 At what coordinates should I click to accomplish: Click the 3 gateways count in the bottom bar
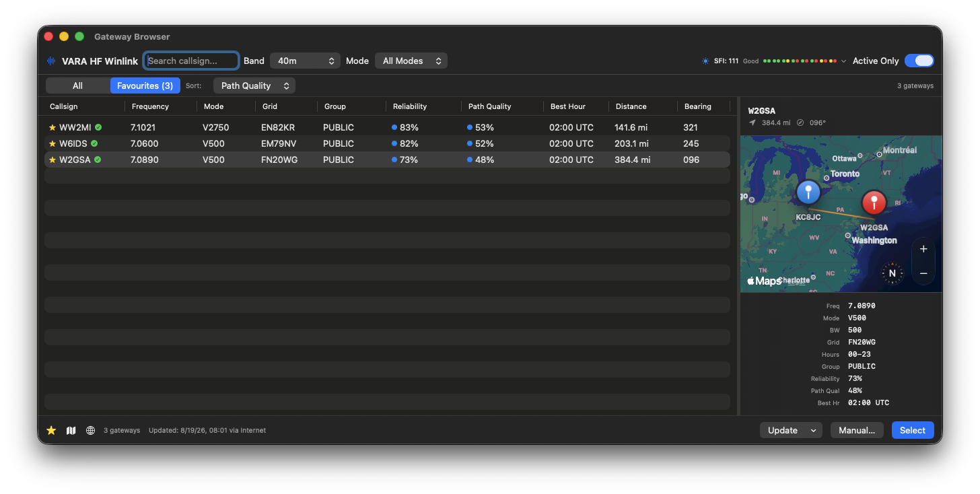pos(122,430)
